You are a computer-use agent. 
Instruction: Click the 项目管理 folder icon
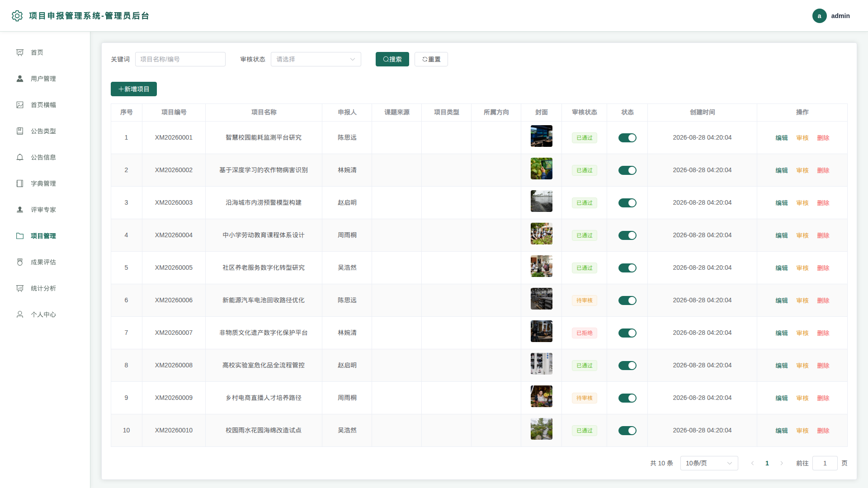pos(20,236)
